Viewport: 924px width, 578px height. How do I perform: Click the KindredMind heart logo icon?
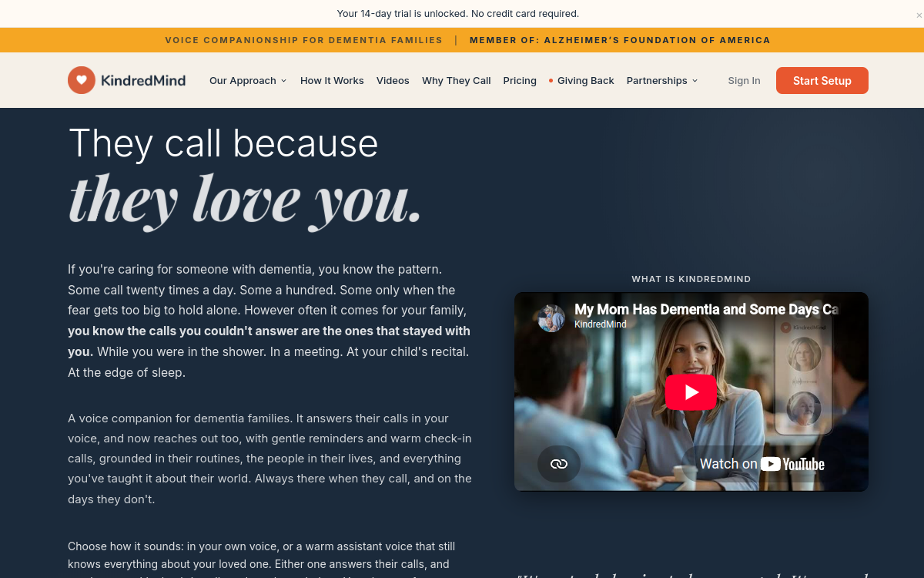click(x=82, y=80)
